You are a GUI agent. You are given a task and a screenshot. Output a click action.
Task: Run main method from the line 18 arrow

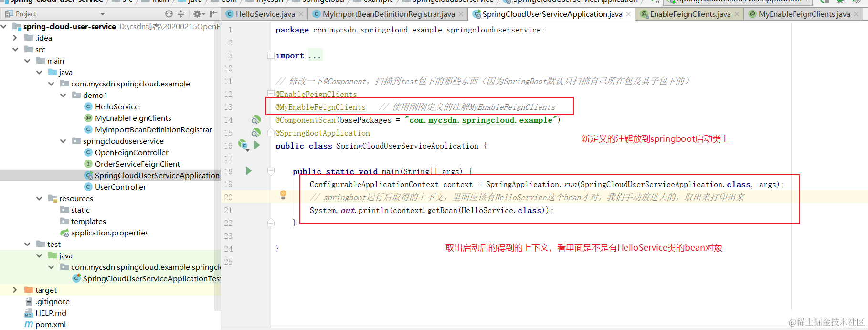tap(248, 170)
